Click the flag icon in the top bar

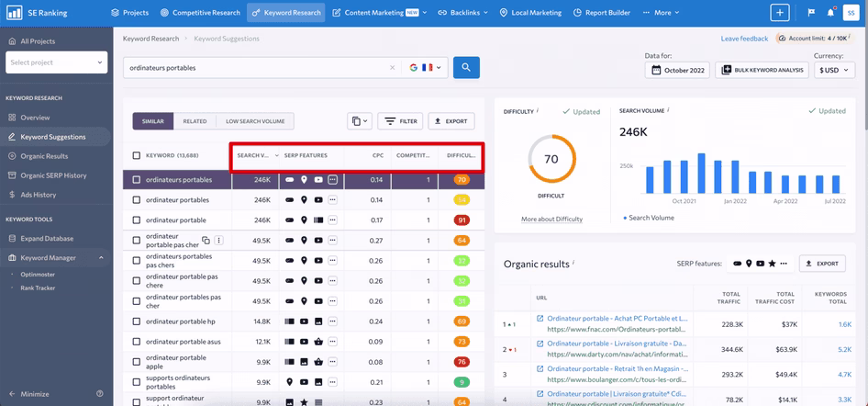click(x=810, y=13)
